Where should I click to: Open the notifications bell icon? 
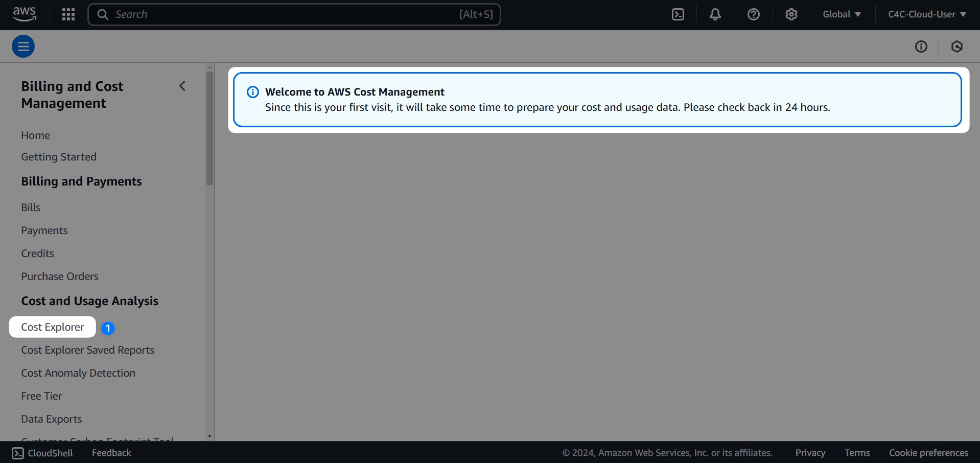point(715,14)
